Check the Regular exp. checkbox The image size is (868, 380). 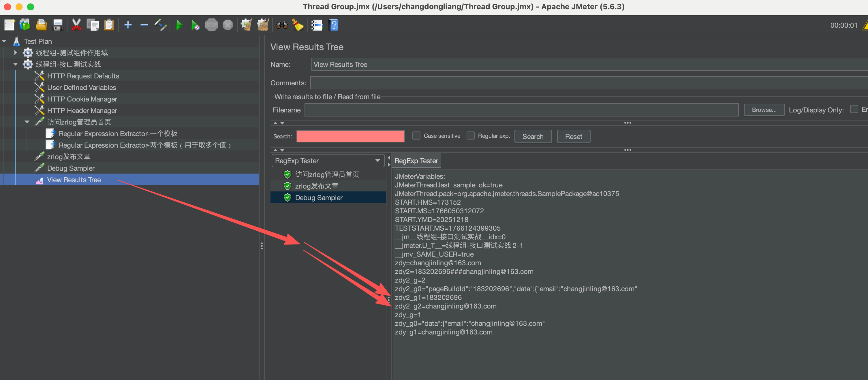pos(470,136)
